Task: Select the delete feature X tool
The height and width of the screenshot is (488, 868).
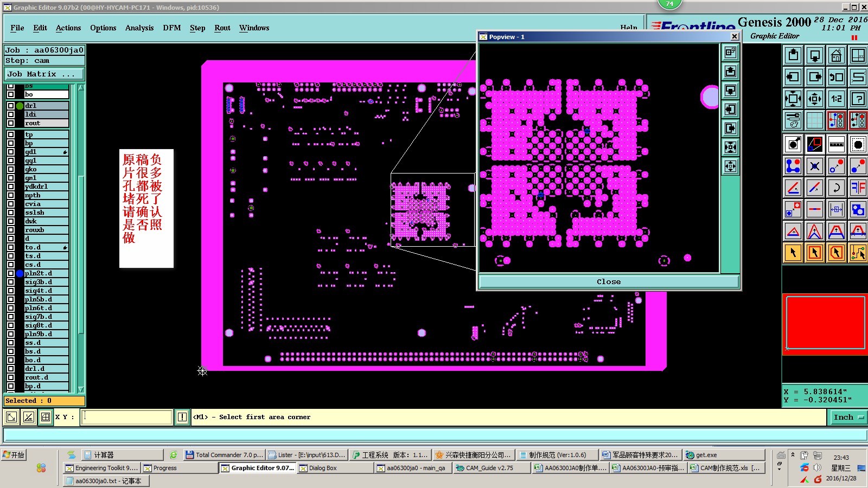Action: [815, 166]
